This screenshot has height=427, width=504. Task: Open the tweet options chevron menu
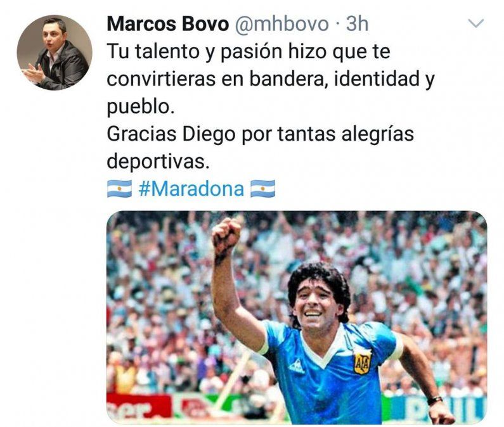(x=475, y=23)
